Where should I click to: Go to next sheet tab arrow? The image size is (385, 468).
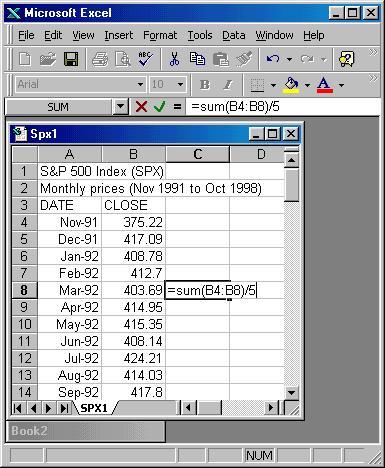[48, 408]
